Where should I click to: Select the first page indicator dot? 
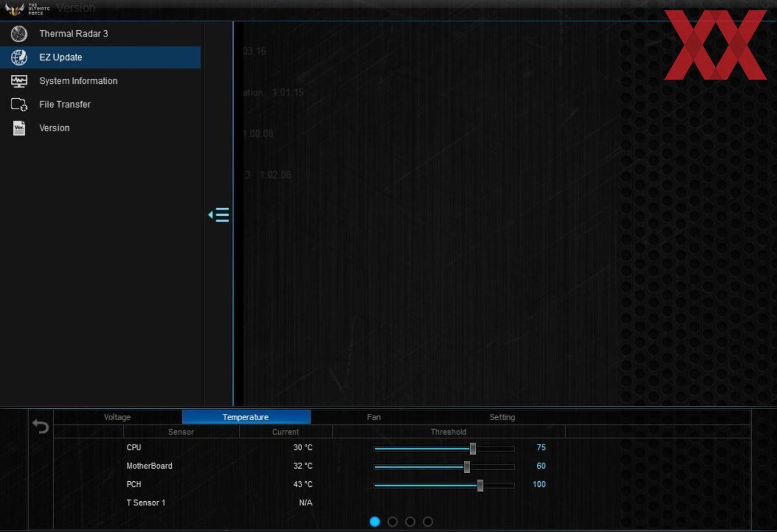point(375,521)
